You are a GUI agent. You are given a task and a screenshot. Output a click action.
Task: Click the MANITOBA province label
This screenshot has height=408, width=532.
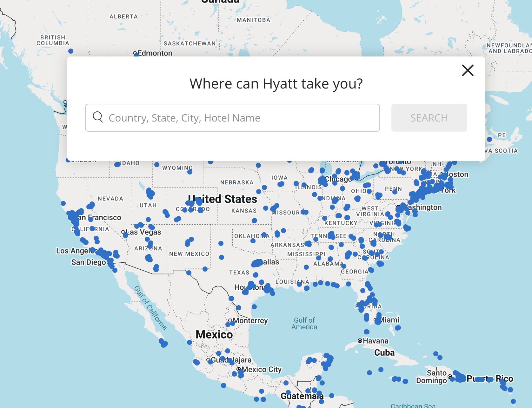(x=254, y=20)
